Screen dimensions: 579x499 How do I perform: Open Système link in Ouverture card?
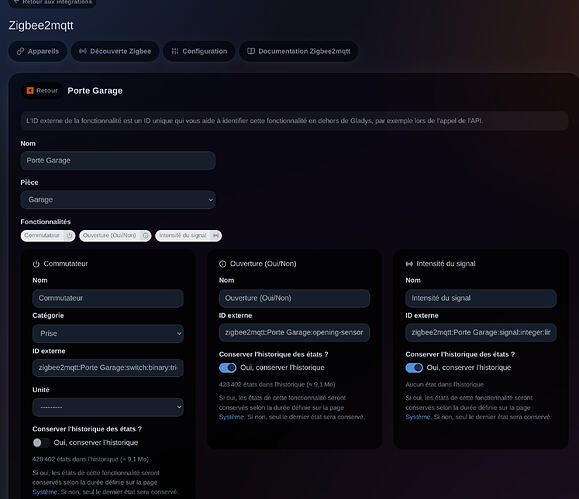(x=231, y=417)
